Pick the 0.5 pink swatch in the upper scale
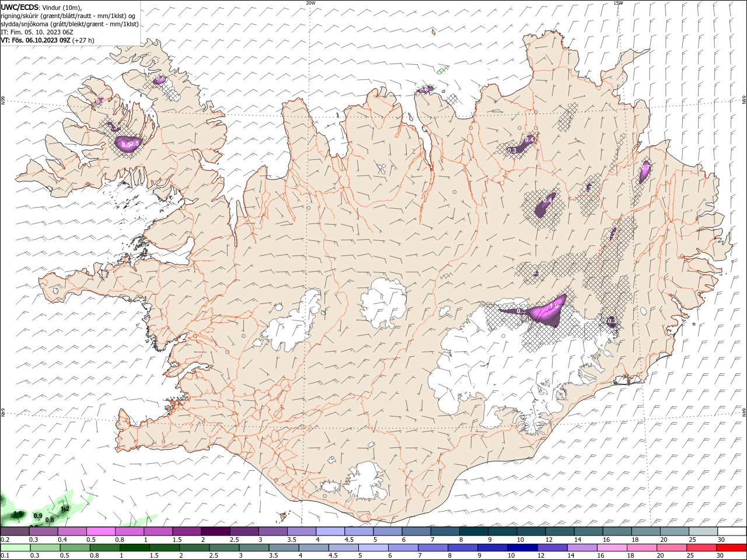The image size is (747, 560). [100, 531]
